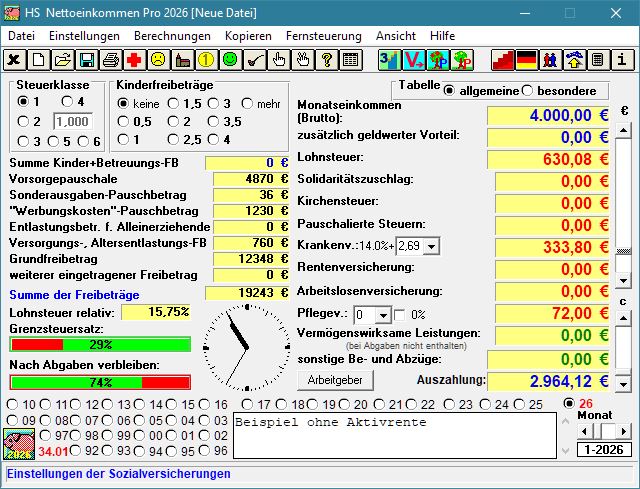Screen dimensions: 640x489
Task: Click the open folder icon
Action: tap(62, 60)
